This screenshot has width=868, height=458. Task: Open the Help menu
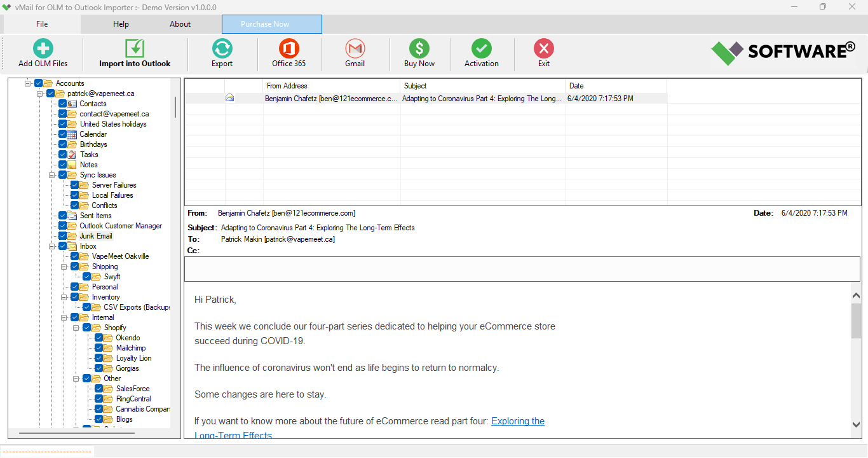[121, 24]
